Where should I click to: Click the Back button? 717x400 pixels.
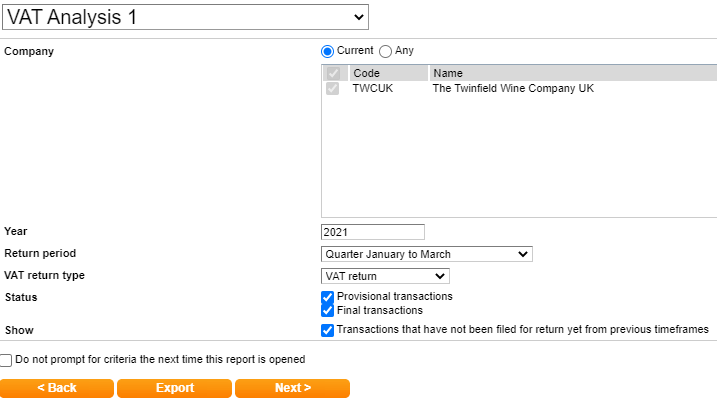[57, 388]
